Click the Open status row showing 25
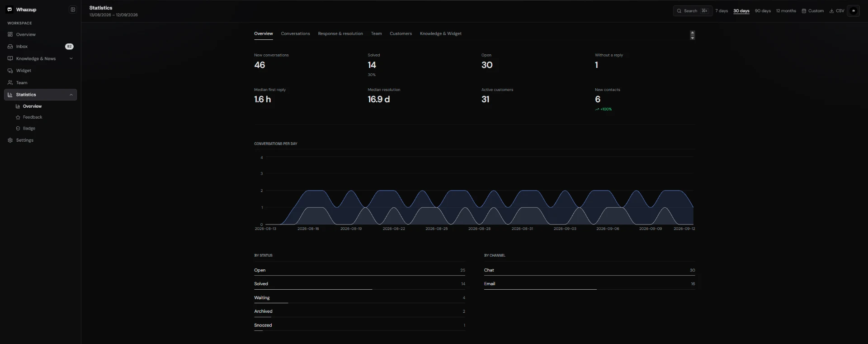The image size is (868, 344). pyautogui.click(x=359, y=270)
